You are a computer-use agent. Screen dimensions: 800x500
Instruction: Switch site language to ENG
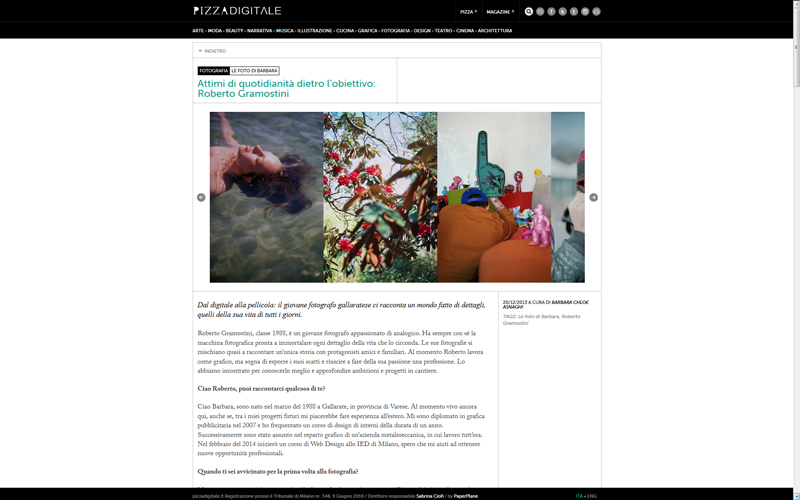coord(592,496)
